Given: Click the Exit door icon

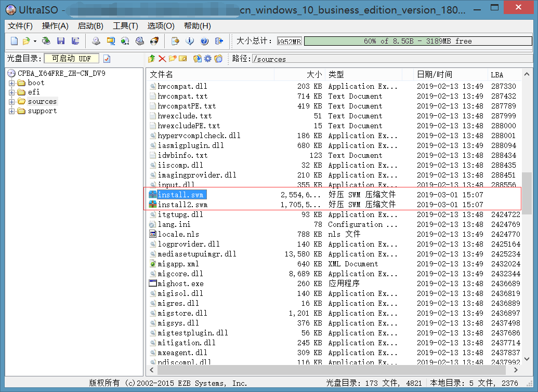Looking at the screenshot, I should [219, 41].
